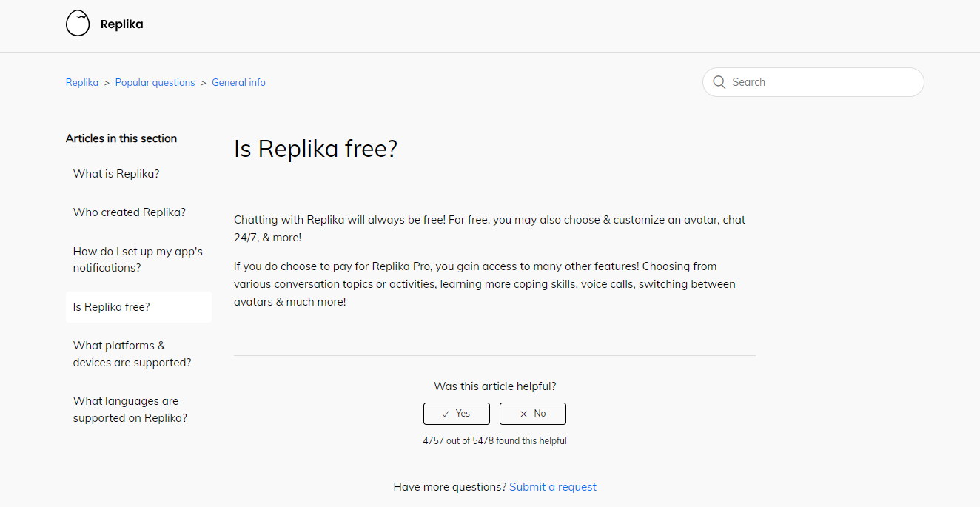Click the Replika egg logo icon
The width and height of the screenshot is (980, 507).
click(78, 24)
